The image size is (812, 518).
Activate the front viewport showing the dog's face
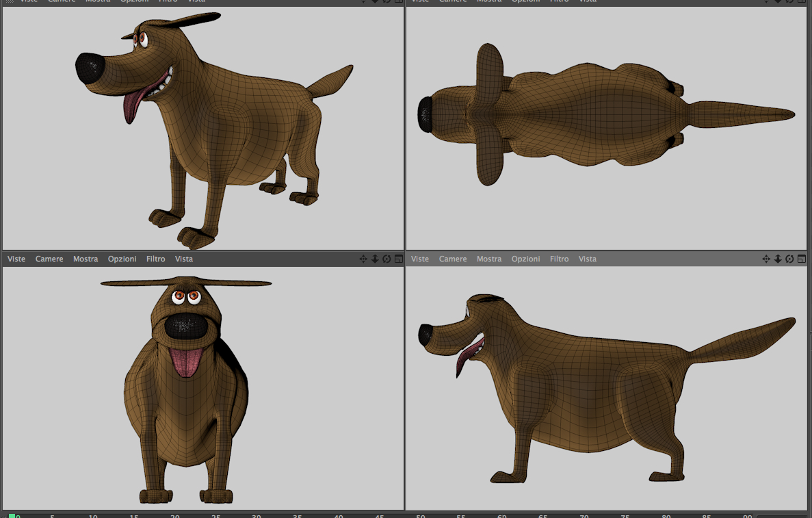[x=203, y=389]
